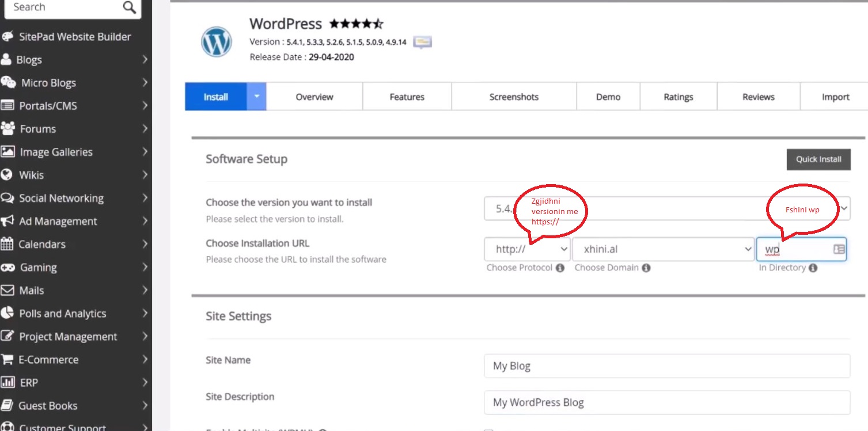Image resolution: width=868 pixels, height=431 pixels.
Task: Click the E-Commerce cart icon
Action: 7,359
